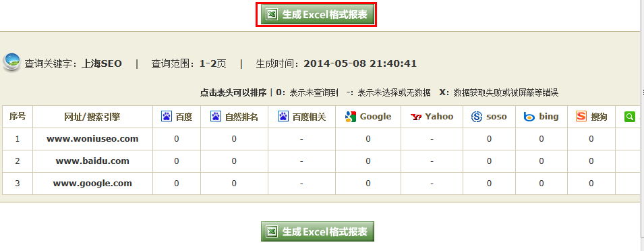The height and width of the screenshot is (251, 644).
Task: Click the soso logo icon in the header
Action: [x=477, y=117]
